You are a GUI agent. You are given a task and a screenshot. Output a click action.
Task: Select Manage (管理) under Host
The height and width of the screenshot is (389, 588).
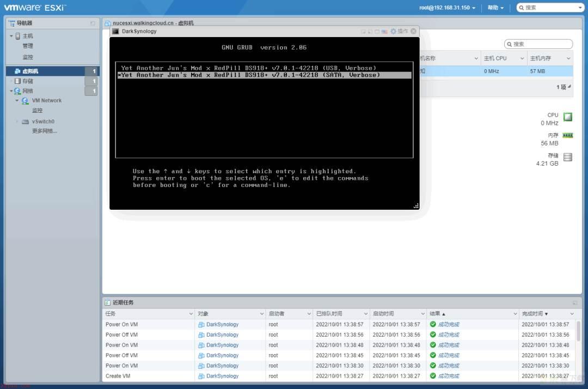click(28, 46)
